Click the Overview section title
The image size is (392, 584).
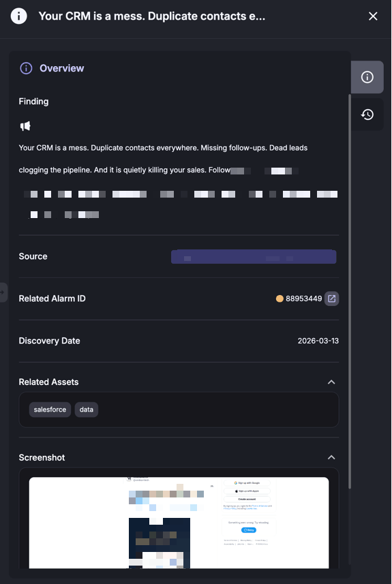tap(62, 68)
